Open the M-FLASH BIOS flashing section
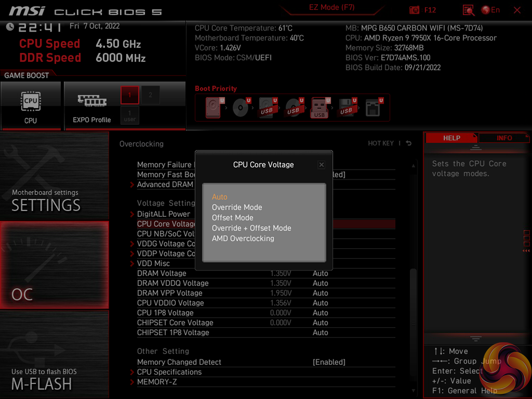The image size is (532, 399). click(x=54, y=354)
